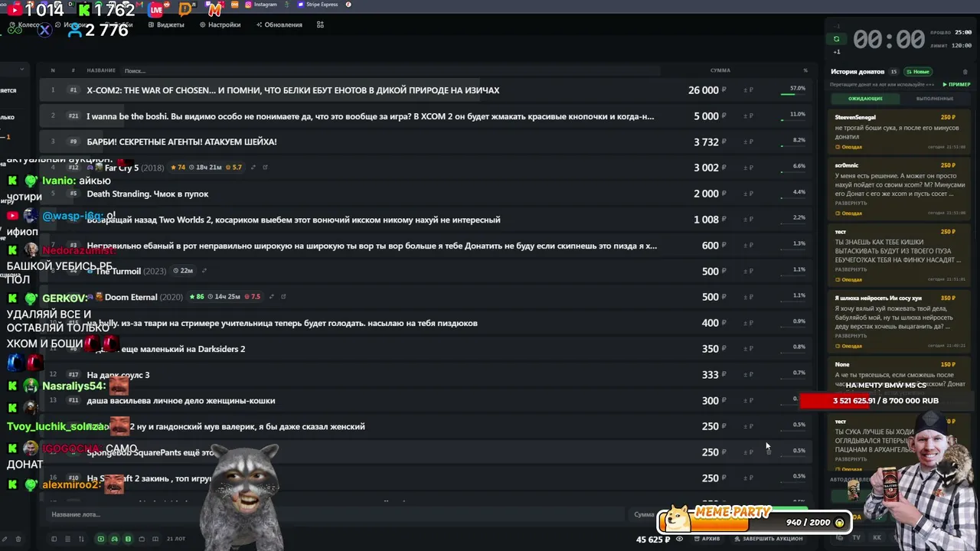Click the first layout icon in the bottom toolbar
The image size is (980, 551).
[54, 539]
